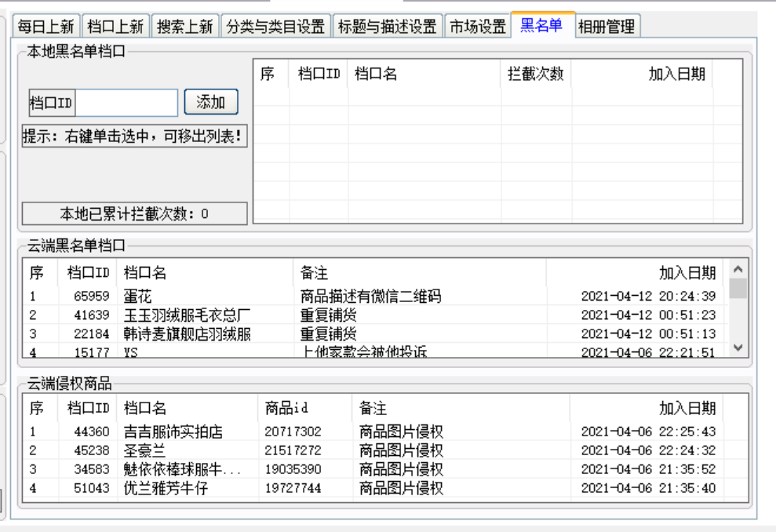
Task: Click date 2021-04-06 21:35:40
Action: 648,488
